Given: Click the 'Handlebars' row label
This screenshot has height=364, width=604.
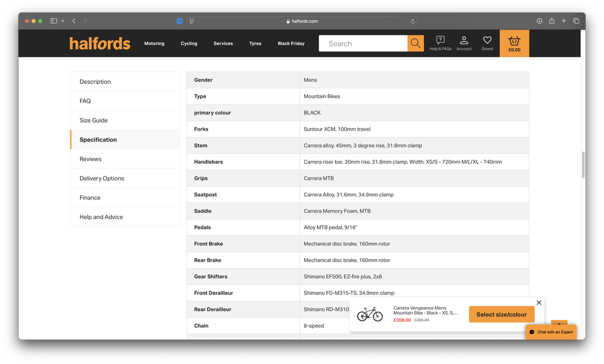Looking at the screenshot, I should pos(209,162).
